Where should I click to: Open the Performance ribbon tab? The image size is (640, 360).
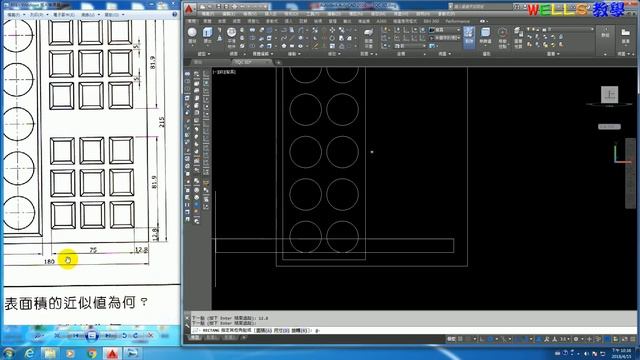point(457,21)
